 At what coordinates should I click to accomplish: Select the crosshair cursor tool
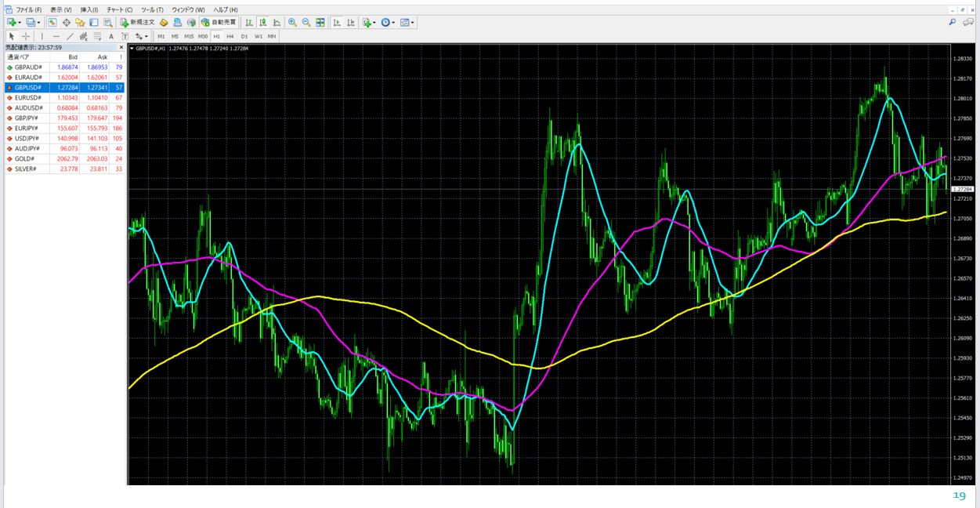pos(26,36)
